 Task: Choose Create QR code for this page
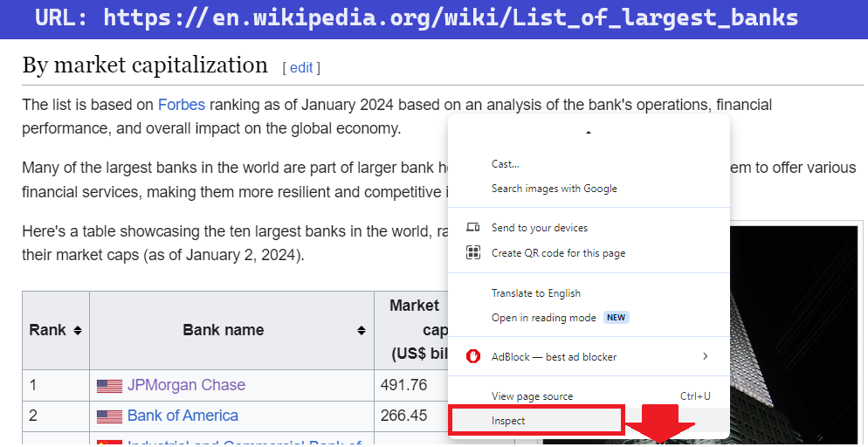pos(589,253)
